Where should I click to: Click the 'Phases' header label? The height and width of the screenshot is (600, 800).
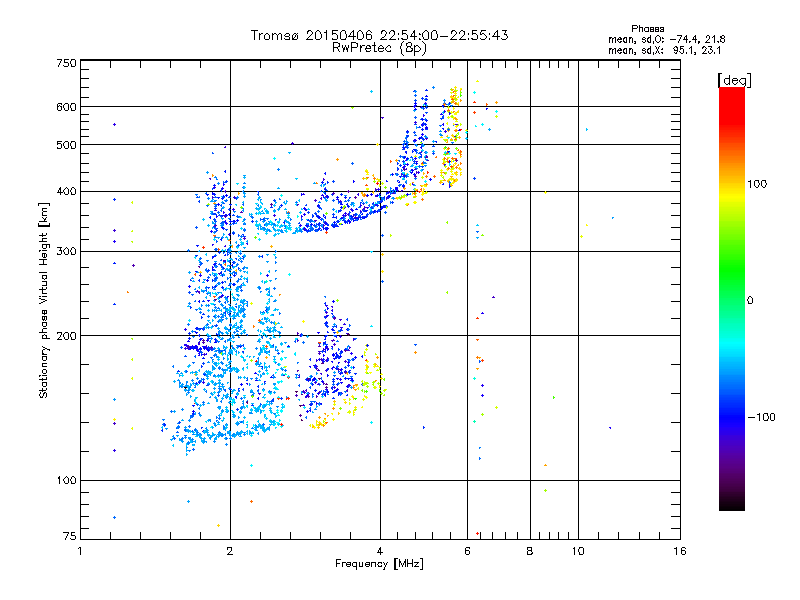click(x=647, y=29)
